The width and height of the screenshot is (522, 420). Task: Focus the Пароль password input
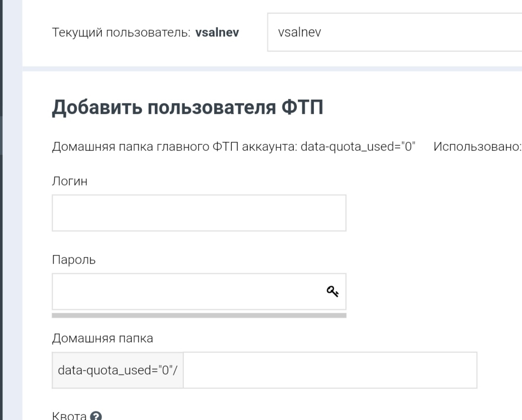pyautogui.click(x=181, y=291)
